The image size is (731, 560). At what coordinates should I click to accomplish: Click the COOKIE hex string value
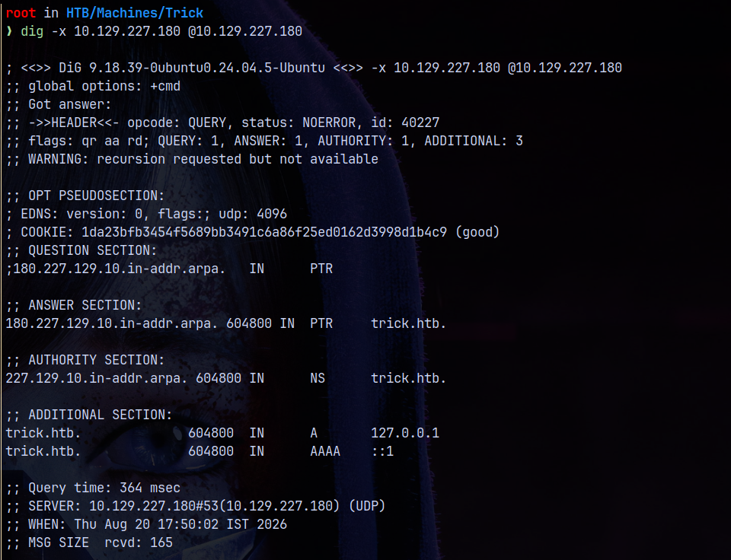click(x=264, y=232)
